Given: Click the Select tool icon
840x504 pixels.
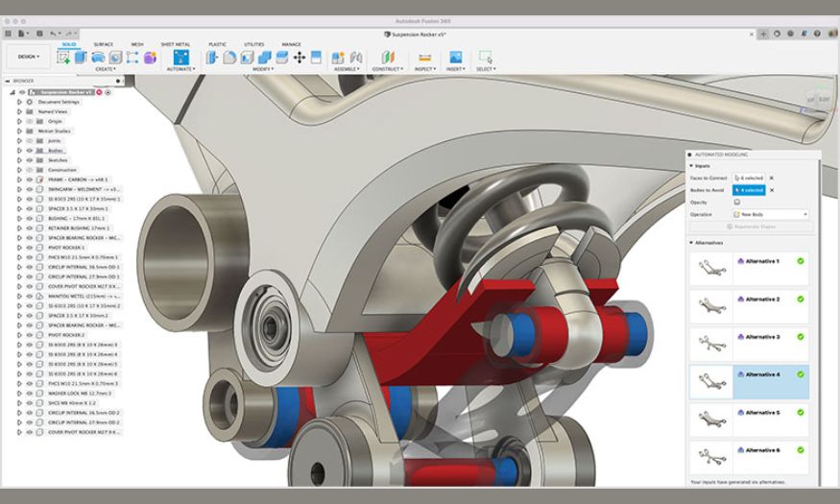Looking at the screenshot, I should tap(486, 58).
